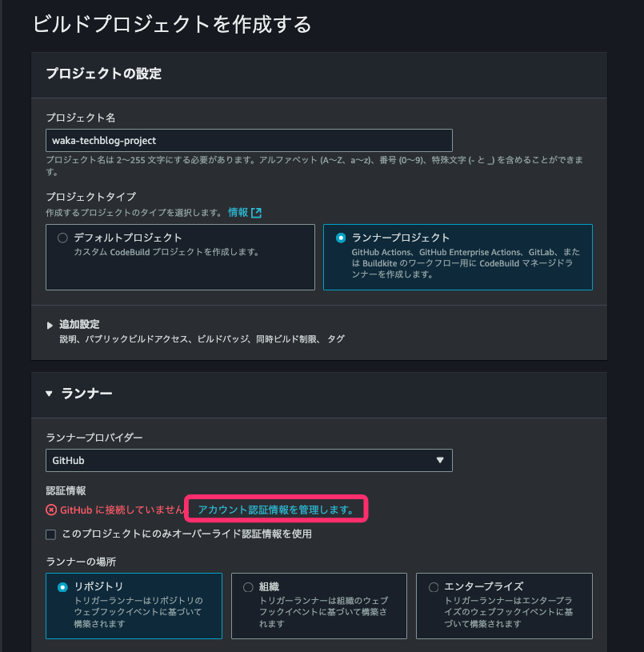This screenshot has width=644, height=652.
Task: Click the disclosure triangle next to 追加設定
Action: point(50,324)
